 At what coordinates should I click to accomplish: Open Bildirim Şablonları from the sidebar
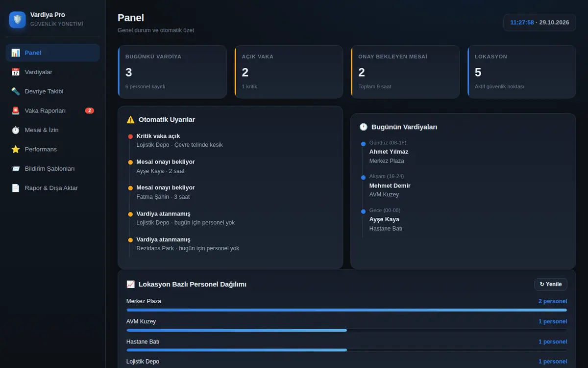[x=53, y=168]
